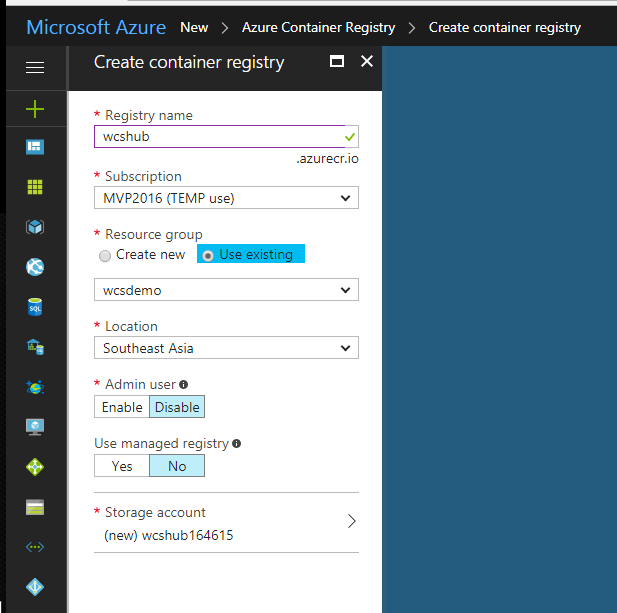This screenshot has width=617, height=613.
Task: Open All resources grid icon
Action: (35, 187)
